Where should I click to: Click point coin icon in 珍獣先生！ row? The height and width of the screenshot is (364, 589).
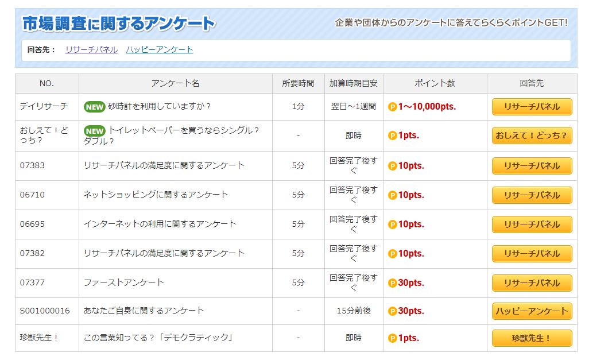pos(393,339)
